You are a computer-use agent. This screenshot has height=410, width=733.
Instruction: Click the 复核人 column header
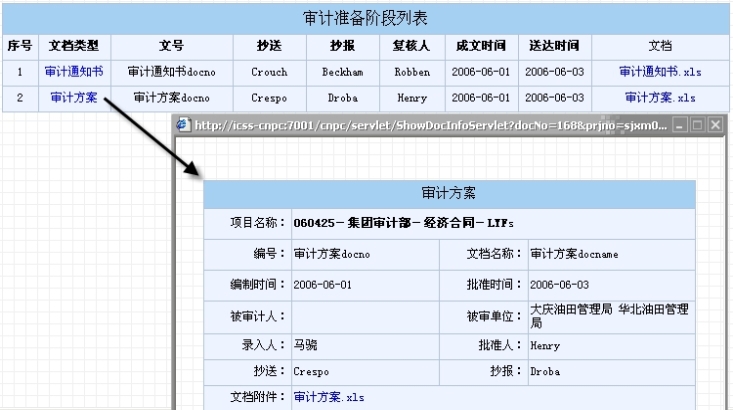[x=411, y=46]
